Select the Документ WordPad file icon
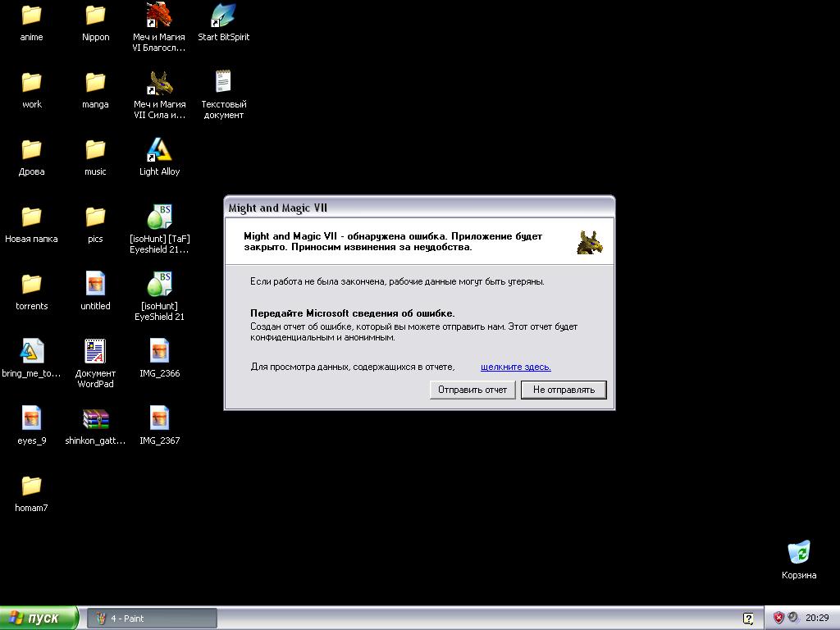 coord(95,352)
